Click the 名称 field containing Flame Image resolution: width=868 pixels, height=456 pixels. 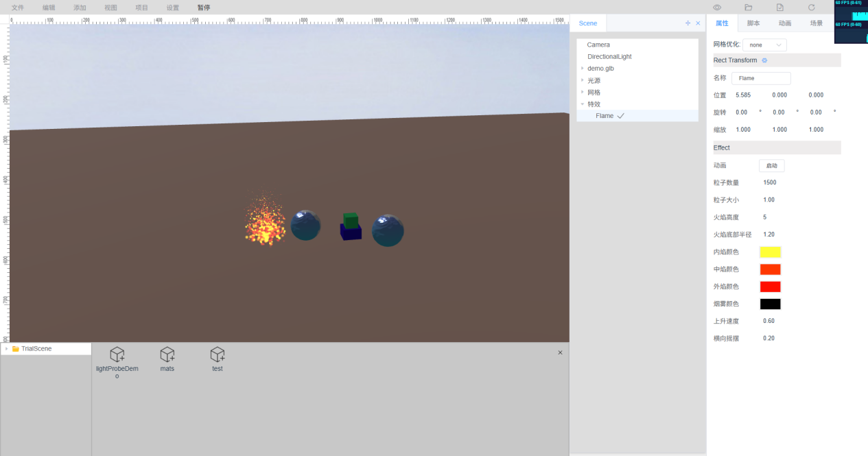click(x=761, y=78)
